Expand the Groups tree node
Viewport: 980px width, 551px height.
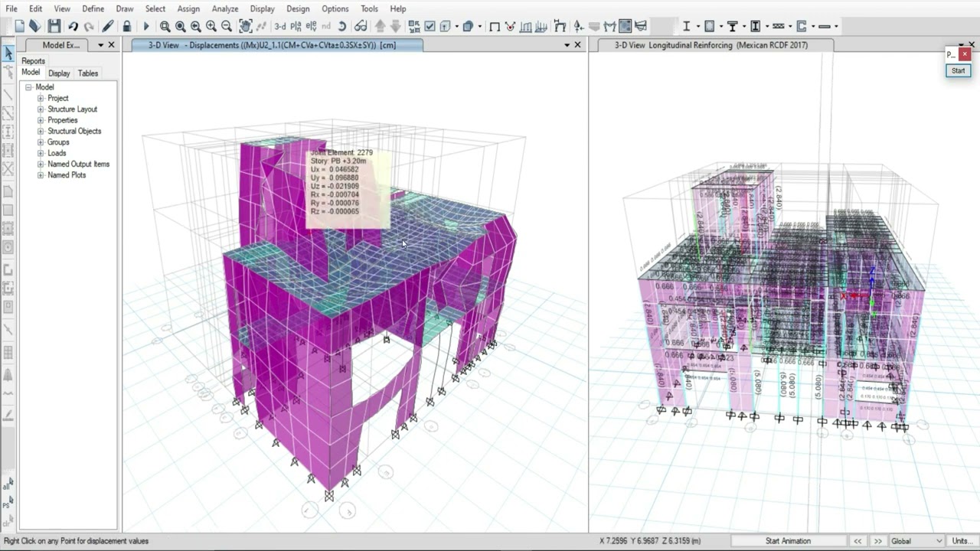tap(41, 142)
